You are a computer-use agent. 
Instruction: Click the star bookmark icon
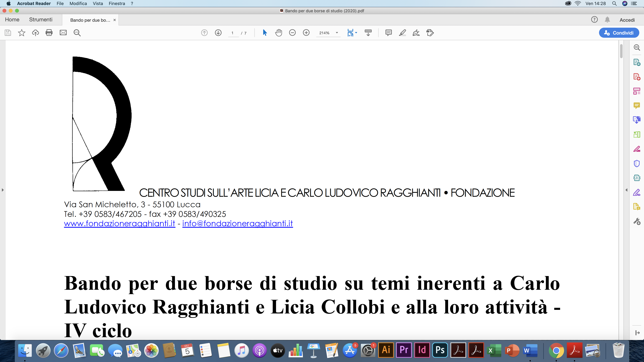click(22, 33)
